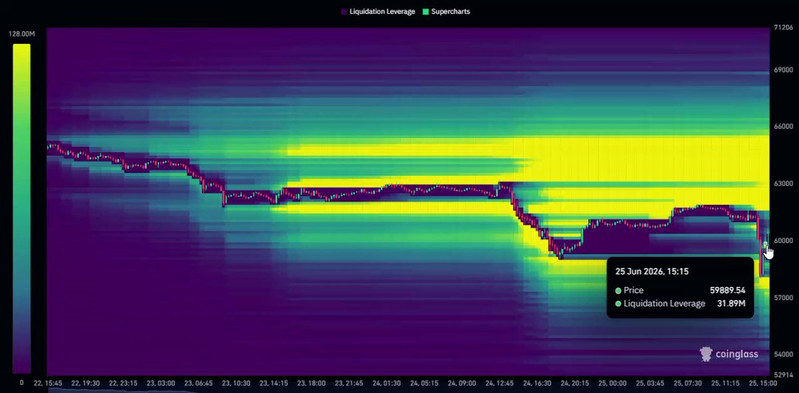The width and height of the screenshot is (799, 393).
Task: Click the color scale gradient bar
Action: (21, 208)
